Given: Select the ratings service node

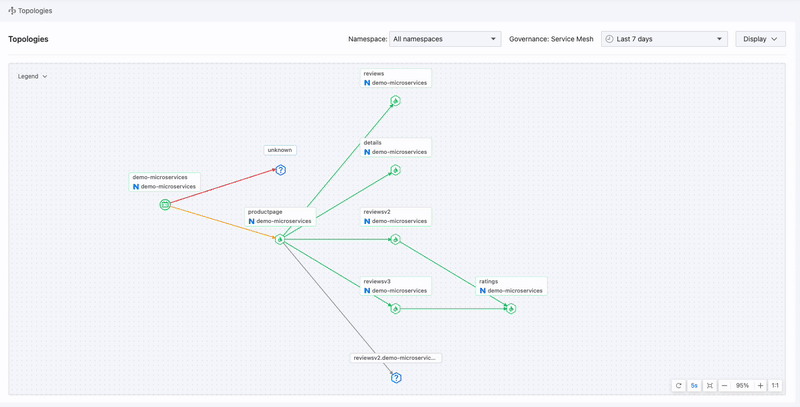Looking at the screenshot, I should tap(511, 309).
